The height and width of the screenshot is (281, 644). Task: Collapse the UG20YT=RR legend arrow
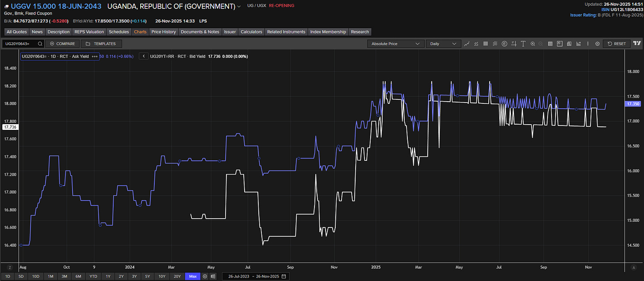(x=144, y=57)
